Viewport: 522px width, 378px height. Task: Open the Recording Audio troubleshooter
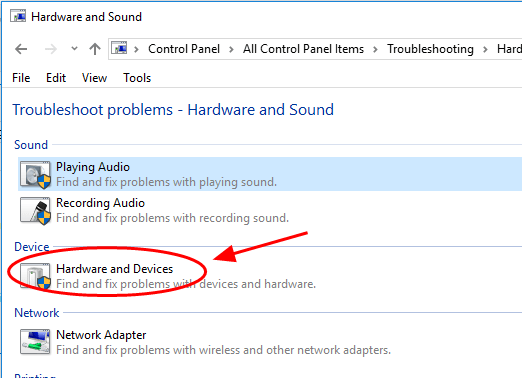pyautogui.click(x=100, y=203)
